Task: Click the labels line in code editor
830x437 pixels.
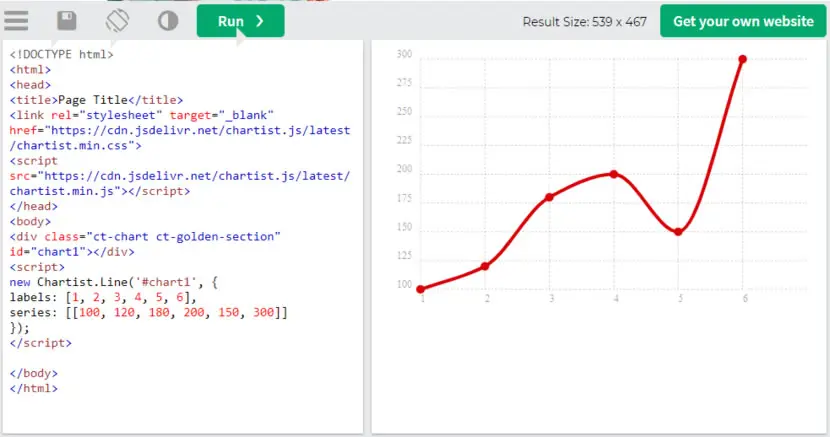Action: (x=103, y=297)
